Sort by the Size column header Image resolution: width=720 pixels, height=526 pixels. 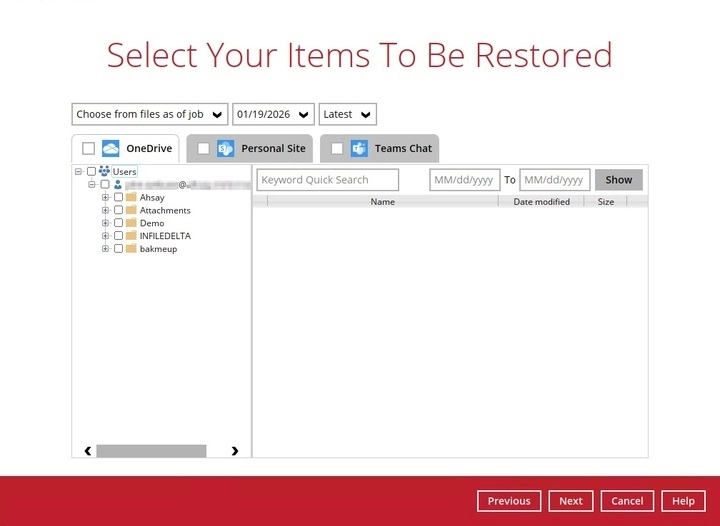click(x=606, y=201)
